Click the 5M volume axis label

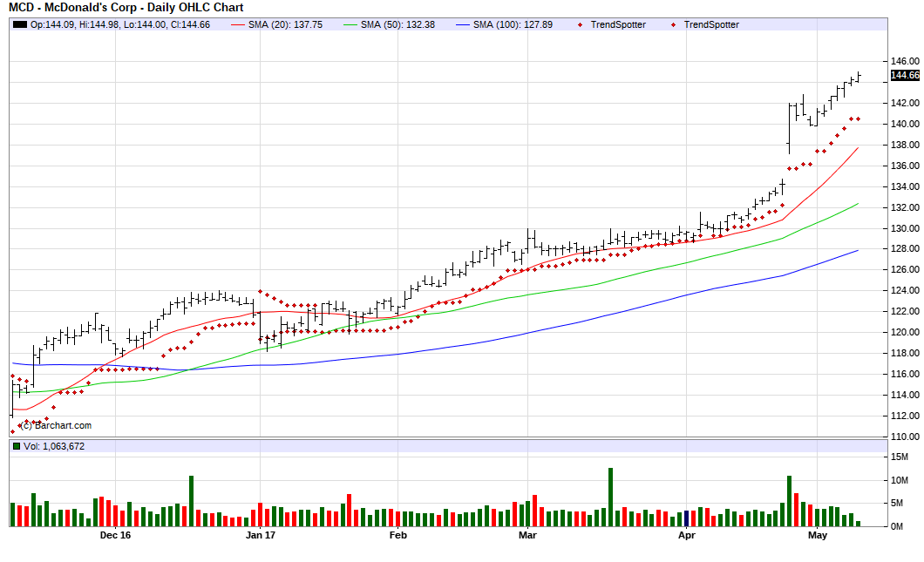897,503
